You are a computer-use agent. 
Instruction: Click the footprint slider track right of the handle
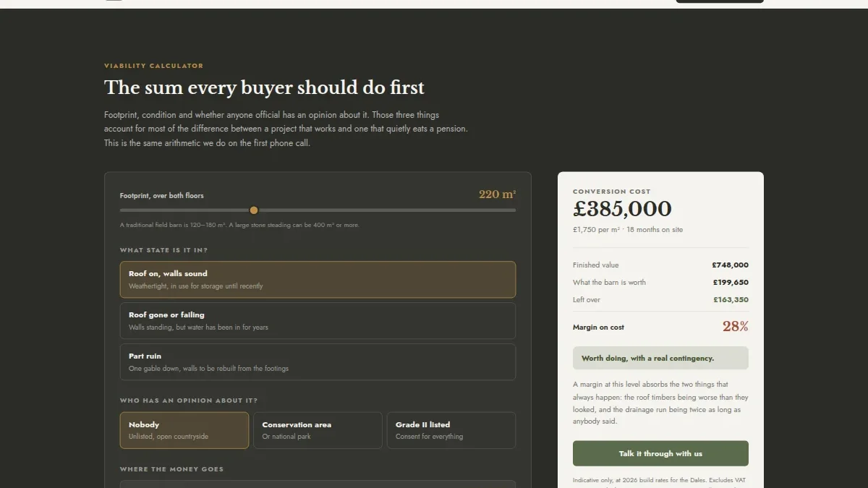pos(387,210)
